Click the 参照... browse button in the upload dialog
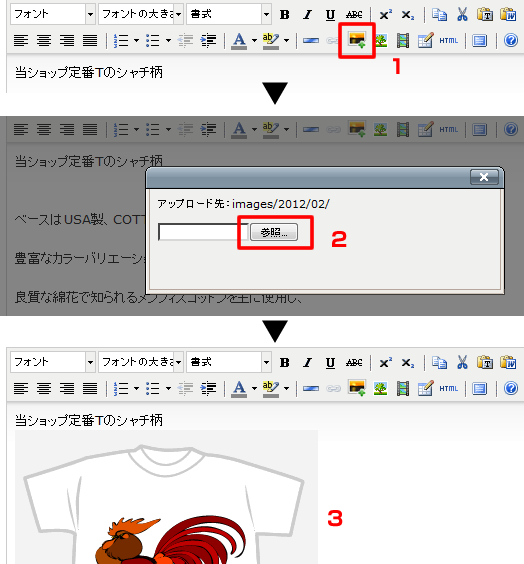 274,232
